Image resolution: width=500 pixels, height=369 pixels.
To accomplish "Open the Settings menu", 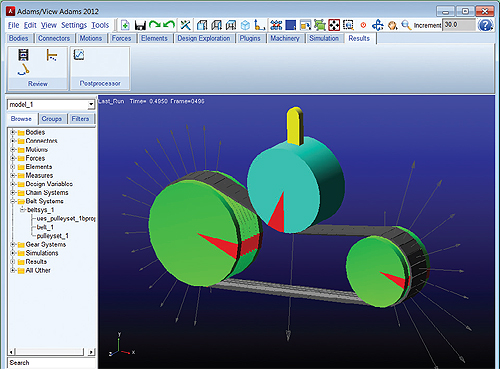I will [x=74, y=25].
